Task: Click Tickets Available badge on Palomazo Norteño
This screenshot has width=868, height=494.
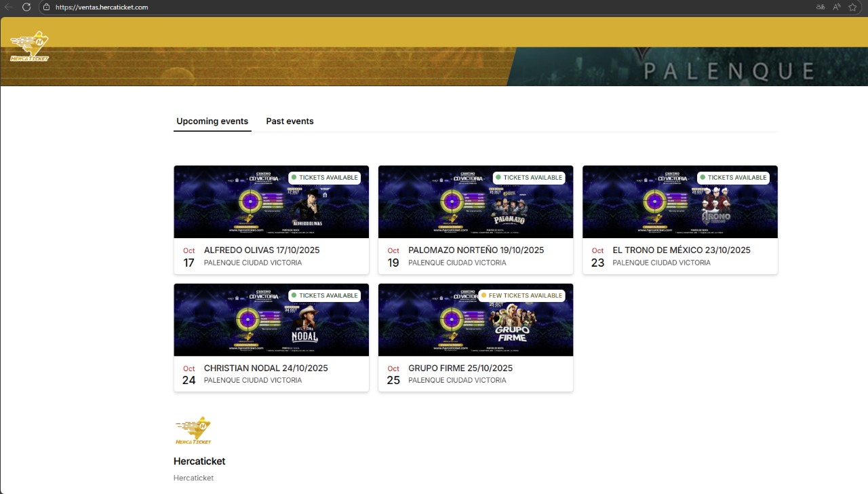Action: tap(529, 178)
